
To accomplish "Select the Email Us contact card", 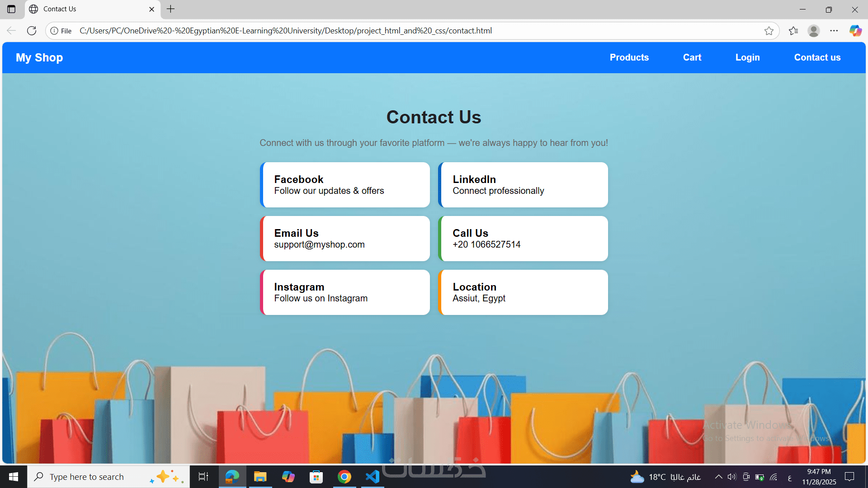I will point(345,239).
